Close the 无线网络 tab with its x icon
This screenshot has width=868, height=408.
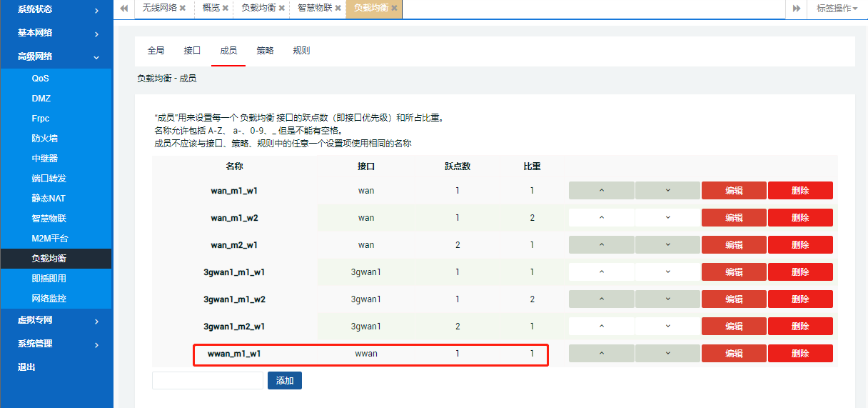click(x=183, y=9)
